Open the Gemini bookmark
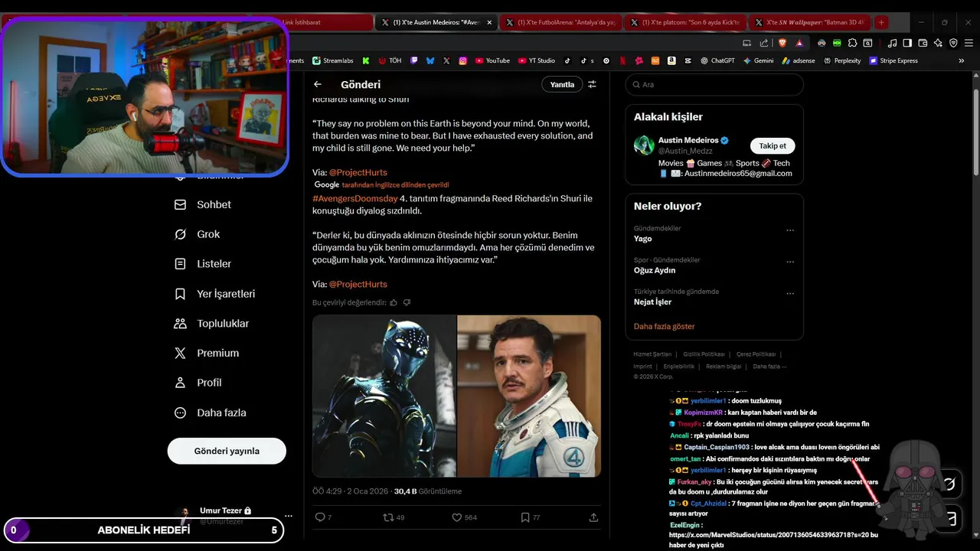The width and height of the screenshot is (980, 551). (x=758, y=60)
